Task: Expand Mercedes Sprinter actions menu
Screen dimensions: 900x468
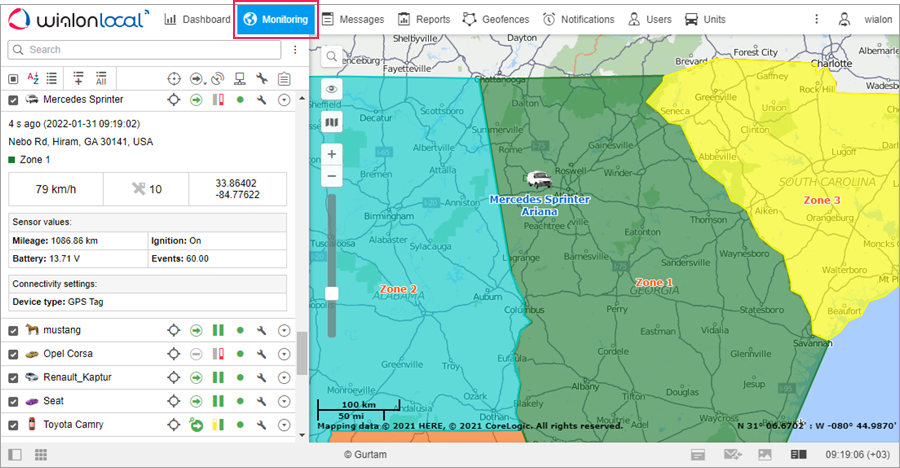Action: pyautogui.click(x=284, y=100)
